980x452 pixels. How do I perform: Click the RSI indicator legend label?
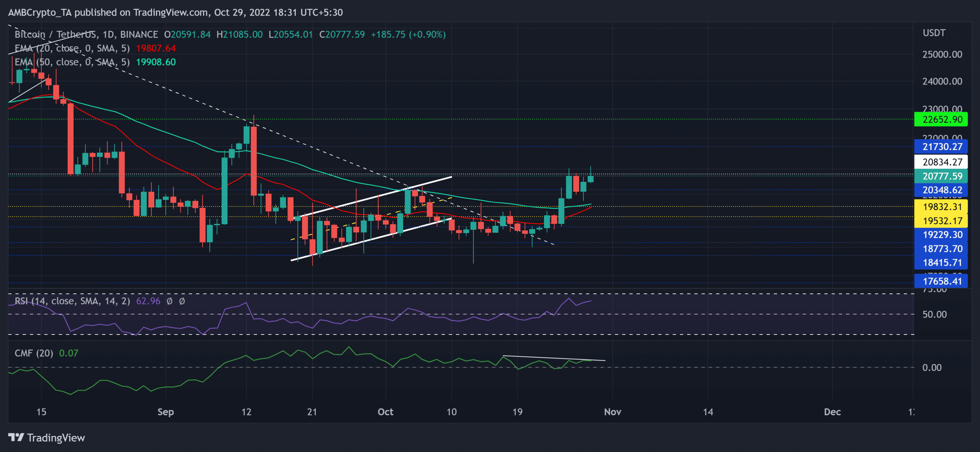pos(72,301)
